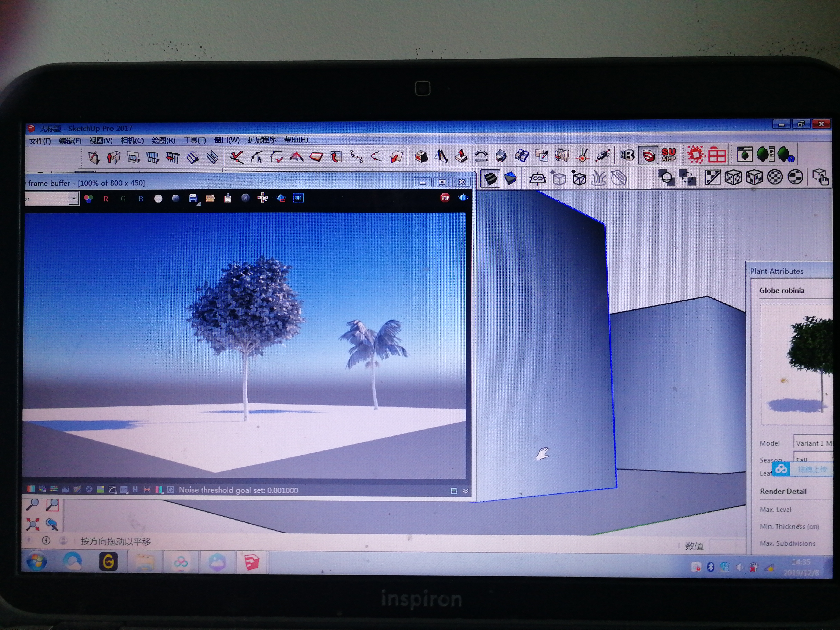Click the first H history icon
The height and width of the screenshot is (630, 840).
[135, 490]
